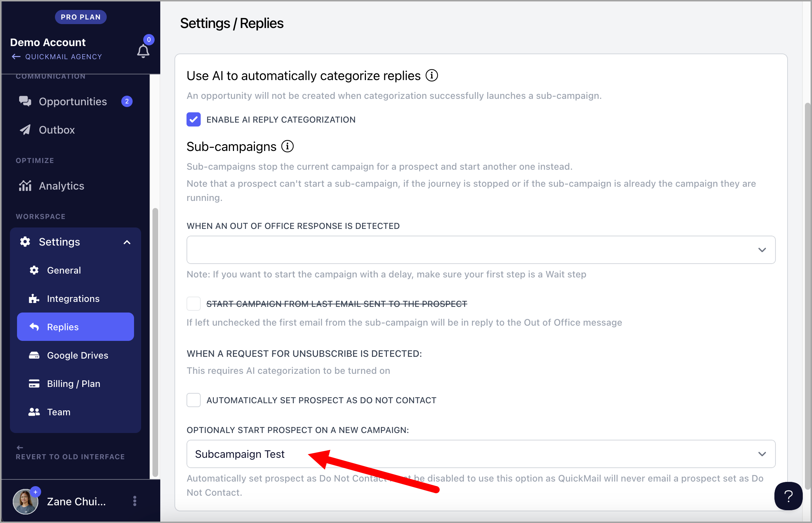Click Demo Account name
The image size is (812, 523).
48,42
